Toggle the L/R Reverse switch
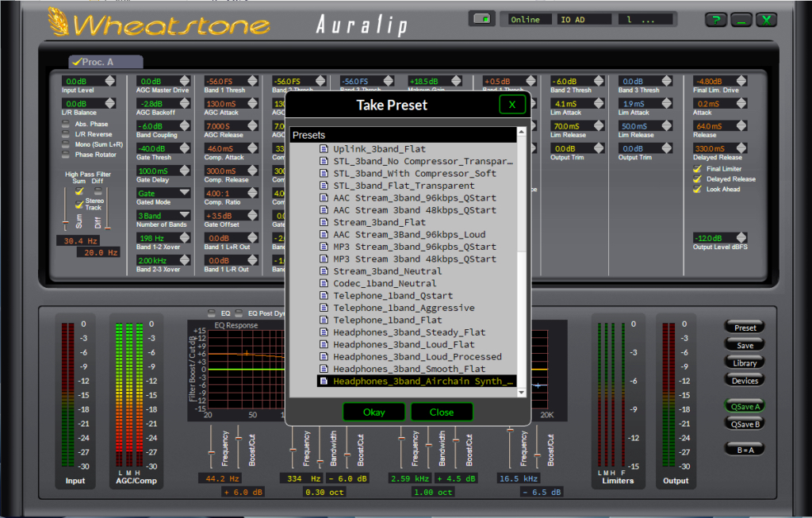Screen dimensions: 812x518 click(x=66, y=134)
